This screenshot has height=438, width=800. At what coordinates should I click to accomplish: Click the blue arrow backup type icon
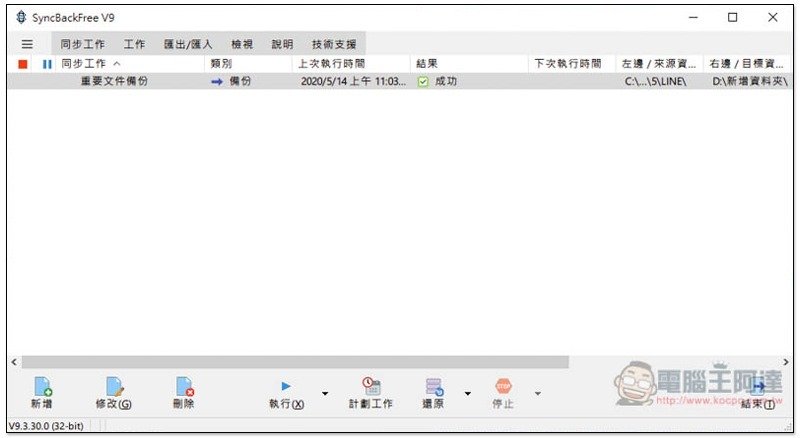click(217, 81)
